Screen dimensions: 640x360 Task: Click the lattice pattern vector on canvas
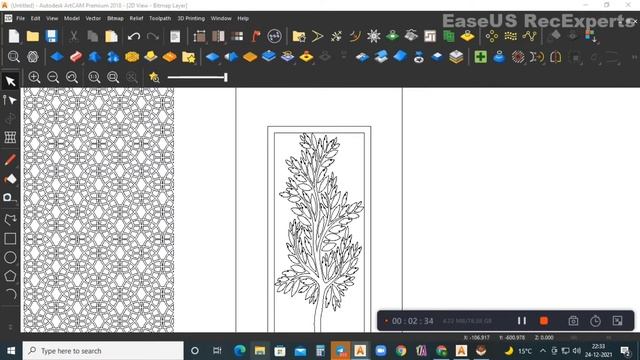click(99, 210)
